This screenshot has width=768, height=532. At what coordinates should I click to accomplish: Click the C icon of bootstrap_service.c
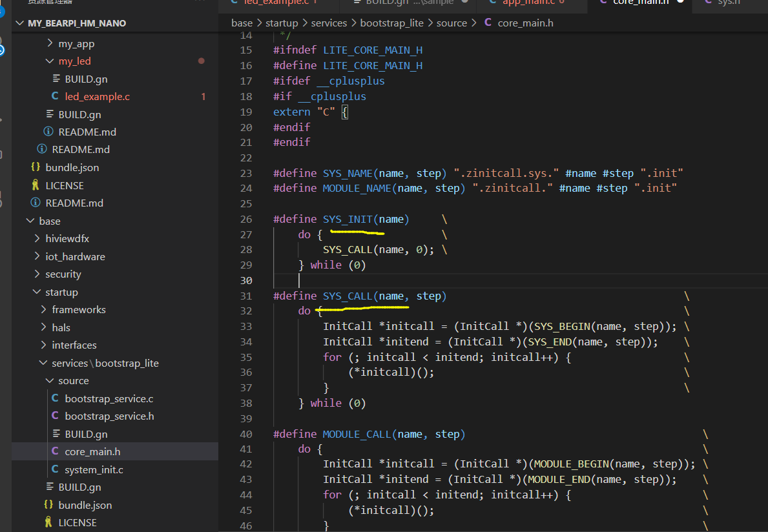tap(55, 398)
